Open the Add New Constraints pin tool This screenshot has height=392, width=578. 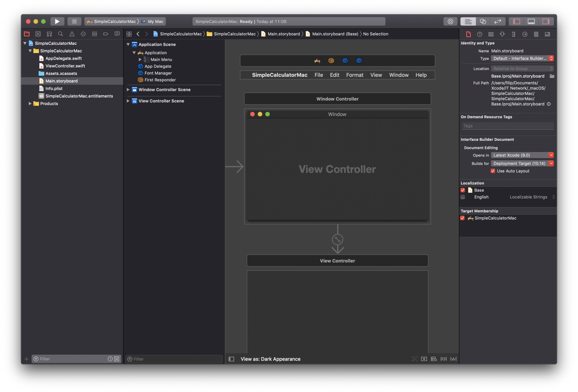point(443,359)
